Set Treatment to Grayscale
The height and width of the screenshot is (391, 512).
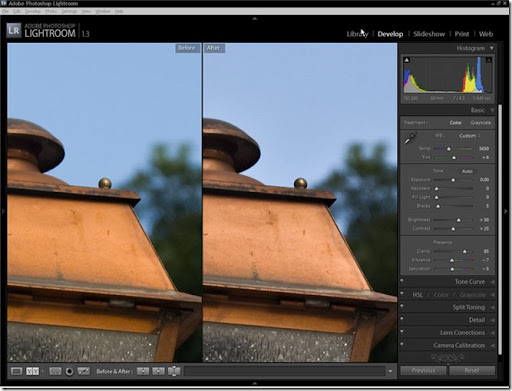pos(480,123)
